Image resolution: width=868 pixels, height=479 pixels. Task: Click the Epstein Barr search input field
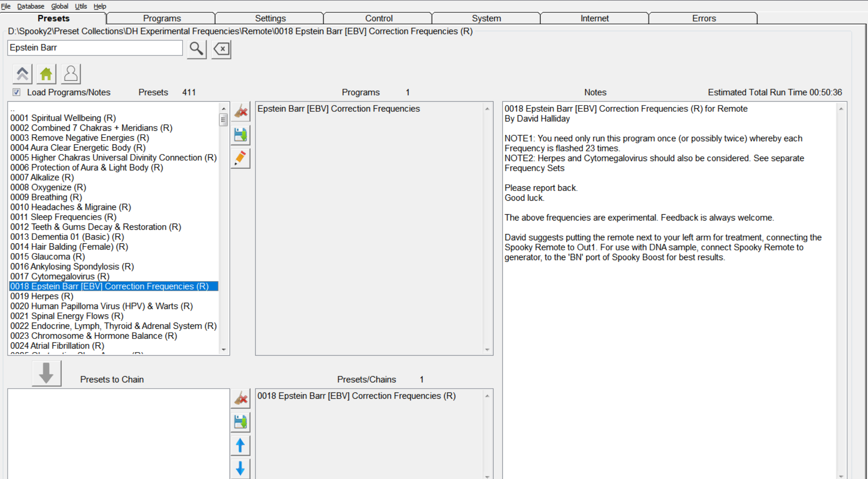[x=95, y=48]
